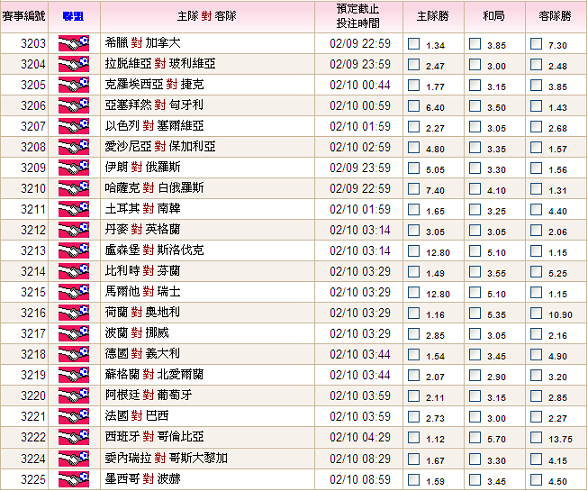The height and width of the screenshot is (491, 588).
Task: Click cutoff time 02/10 08:59
Action: click(x=360, y=480)
